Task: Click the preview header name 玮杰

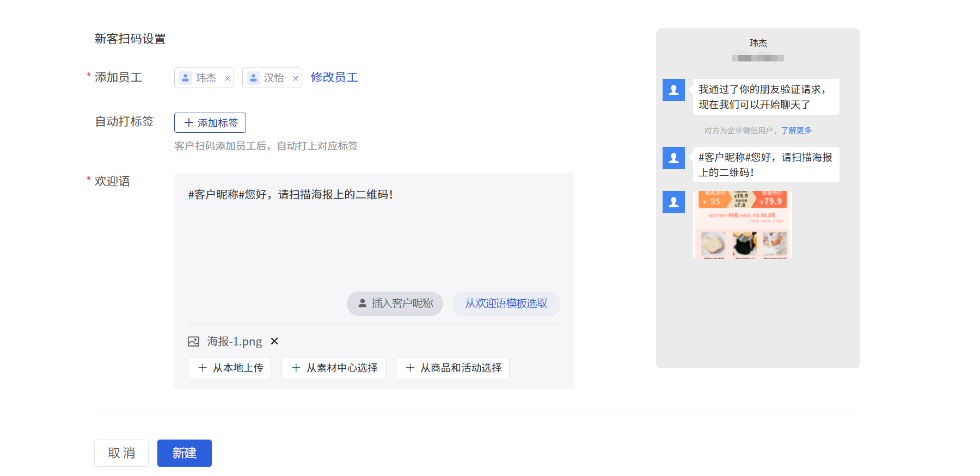Action: coord(758,43)
